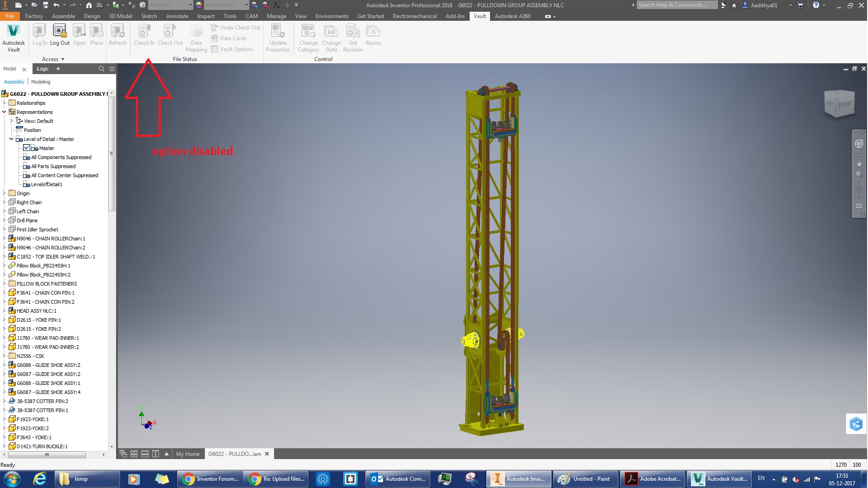Open the Access panel dropdown arrow

(x=63, y=59)
